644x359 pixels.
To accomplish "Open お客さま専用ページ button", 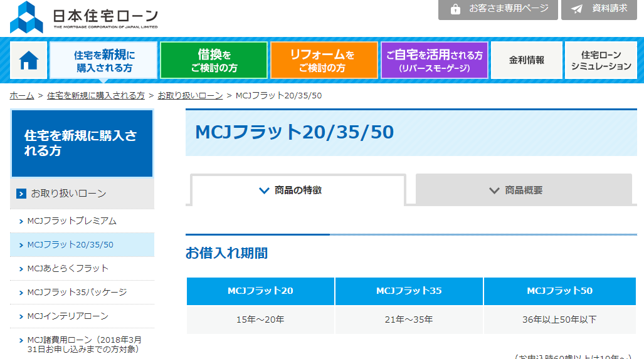I will [x=498, y=9].
